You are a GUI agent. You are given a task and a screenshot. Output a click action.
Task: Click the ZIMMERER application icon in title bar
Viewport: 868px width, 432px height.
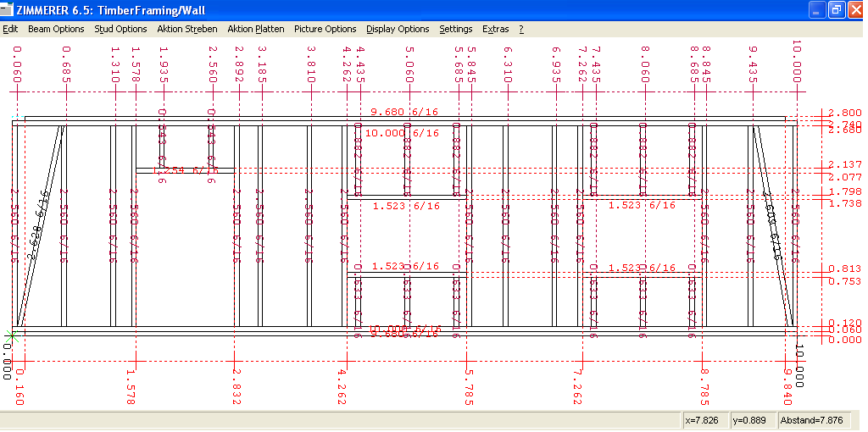tap(8, 10)
